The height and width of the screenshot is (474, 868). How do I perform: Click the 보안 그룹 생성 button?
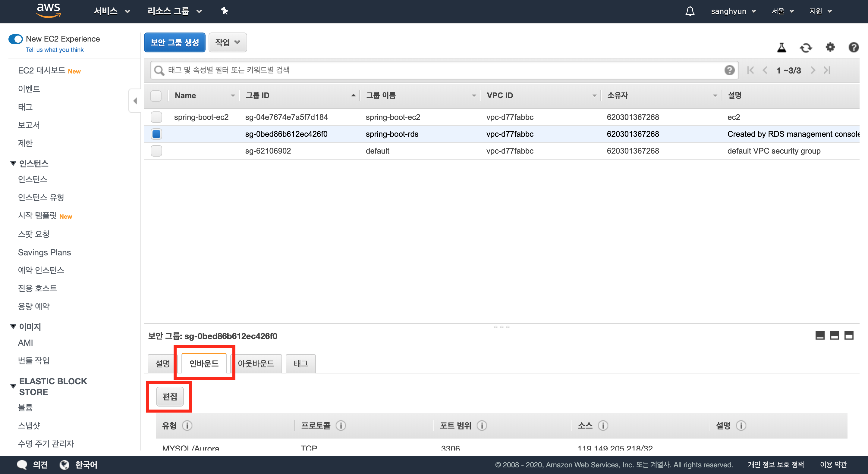point(175,42)
